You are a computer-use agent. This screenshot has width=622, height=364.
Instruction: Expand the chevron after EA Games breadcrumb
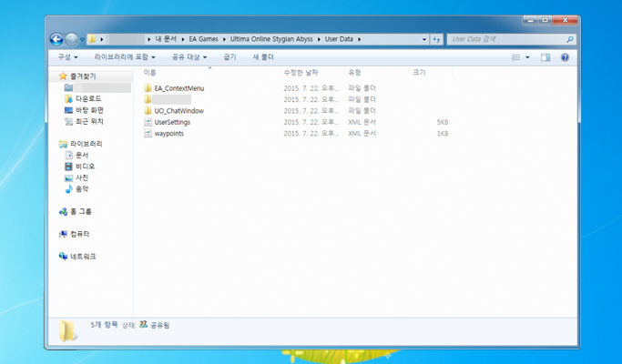224,39
